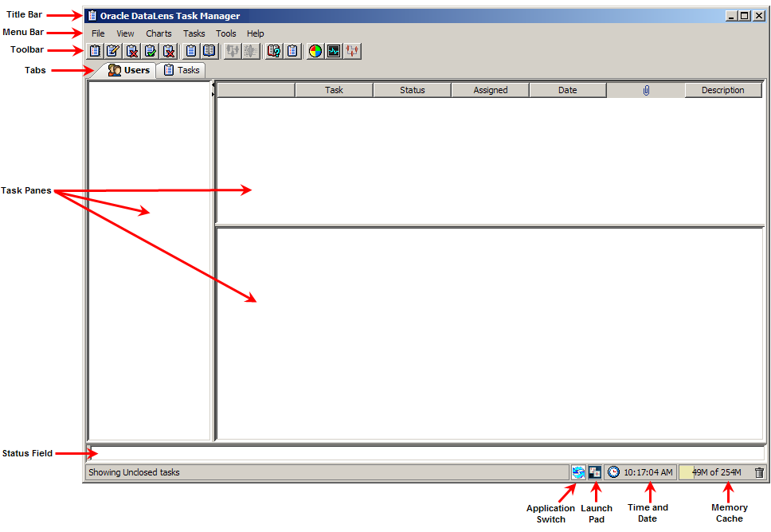Sort by the Status column header
The image size is (771, 532).
(412, 90)
